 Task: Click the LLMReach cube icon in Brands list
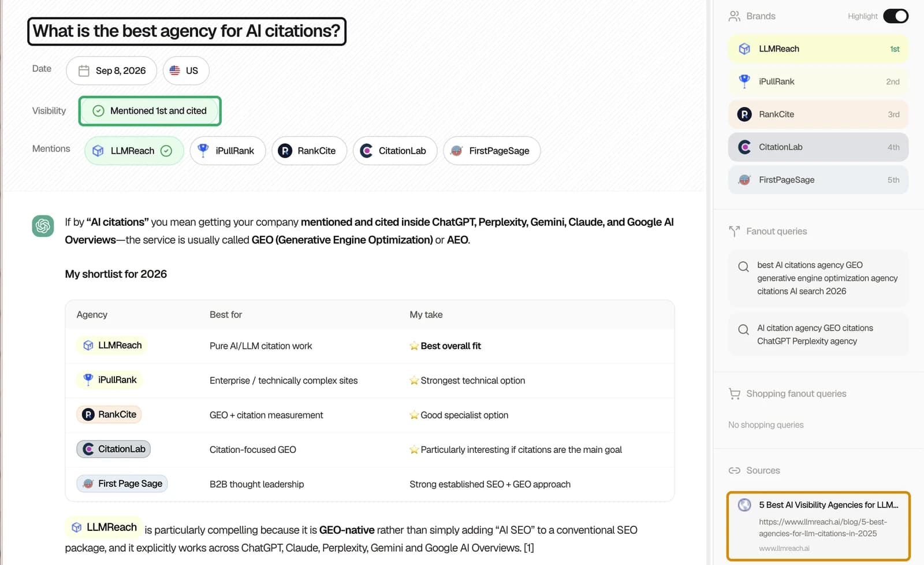coord(745,49)
